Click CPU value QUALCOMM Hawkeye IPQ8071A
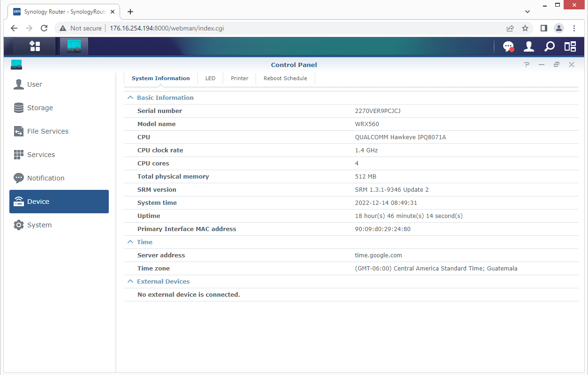This screenshot has width=588, height=375. point(400,137)
